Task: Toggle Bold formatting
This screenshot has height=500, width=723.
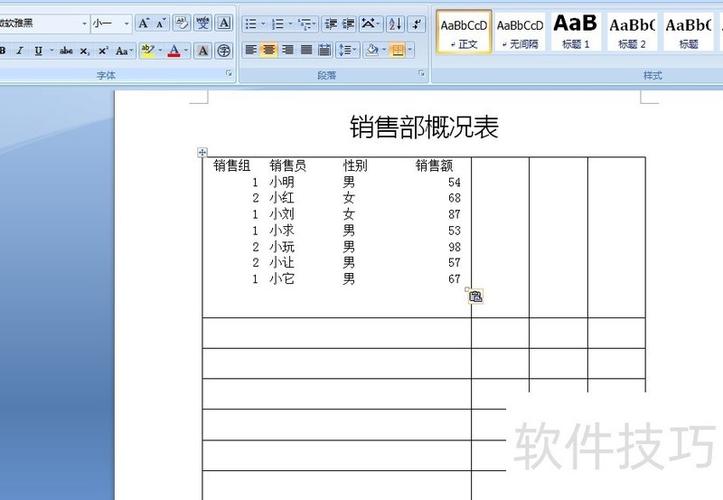Action: pos(3,51)
